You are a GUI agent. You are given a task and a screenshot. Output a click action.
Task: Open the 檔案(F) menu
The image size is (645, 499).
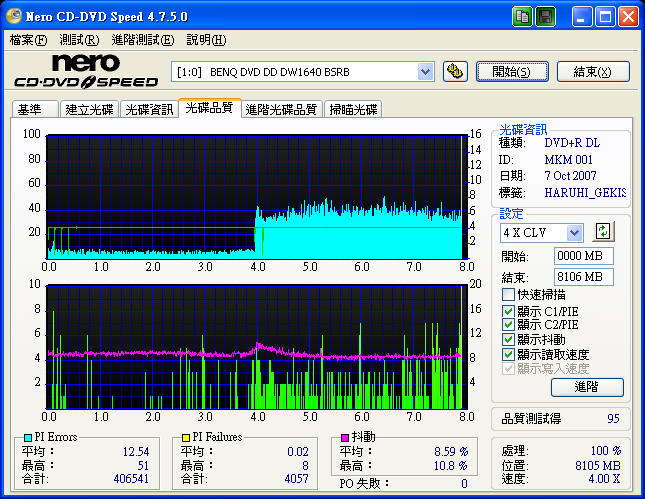(x=28, y=40)
